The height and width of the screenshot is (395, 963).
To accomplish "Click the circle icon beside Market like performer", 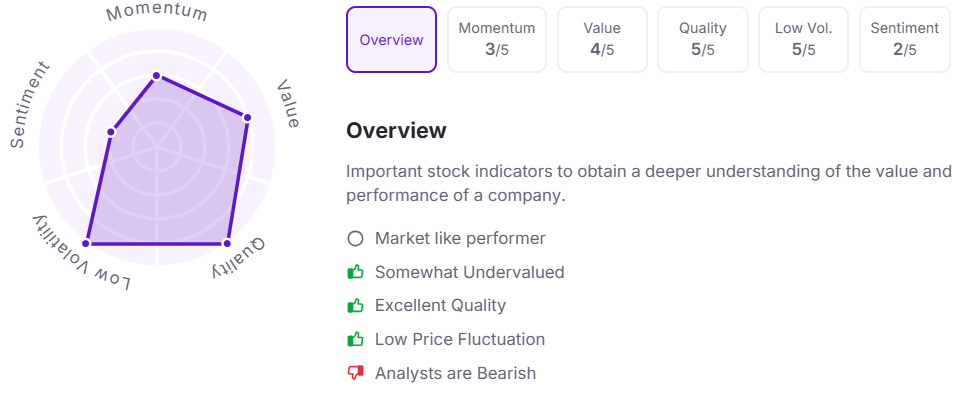I will pyautogui.click(x=355, y=238).
